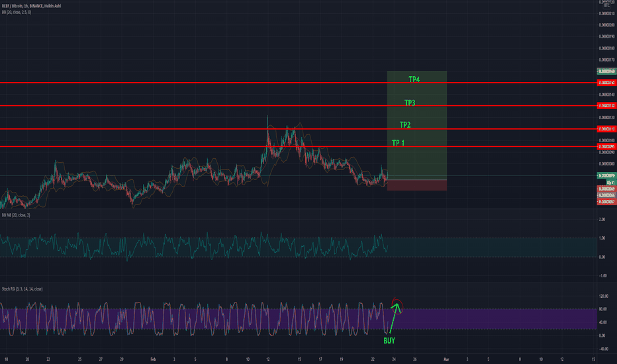Select the BB (20, close, 2.5, 0) indicator label
The image size is (617, 364).
tap(17, 12)
